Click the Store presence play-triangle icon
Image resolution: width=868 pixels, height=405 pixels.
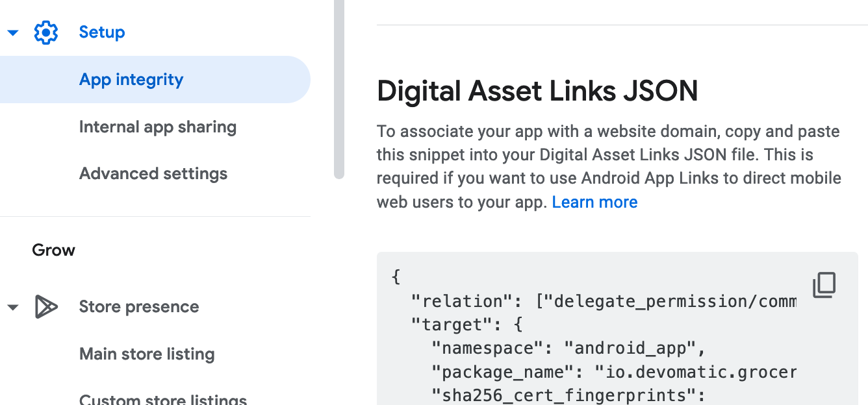(46, 307)
